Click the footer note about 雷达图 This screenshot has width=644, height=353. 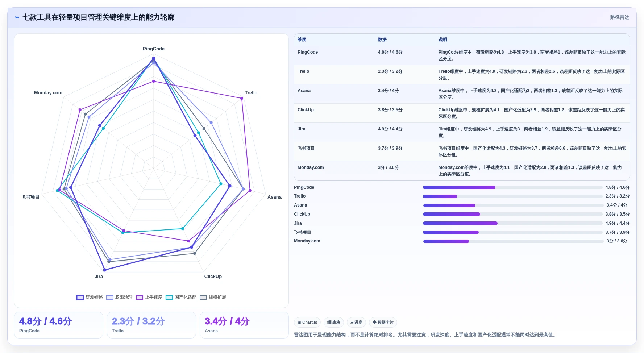[425, 335]
